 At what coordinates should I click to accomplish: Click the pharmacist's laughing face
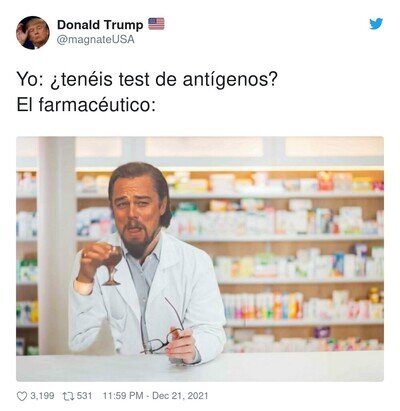click(136, 216)
